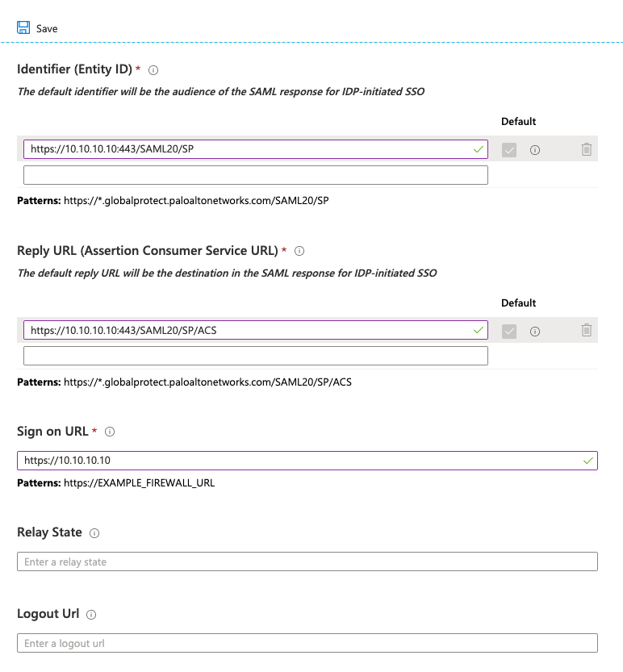Click the empty second Reply URL field

click(255, 356)
